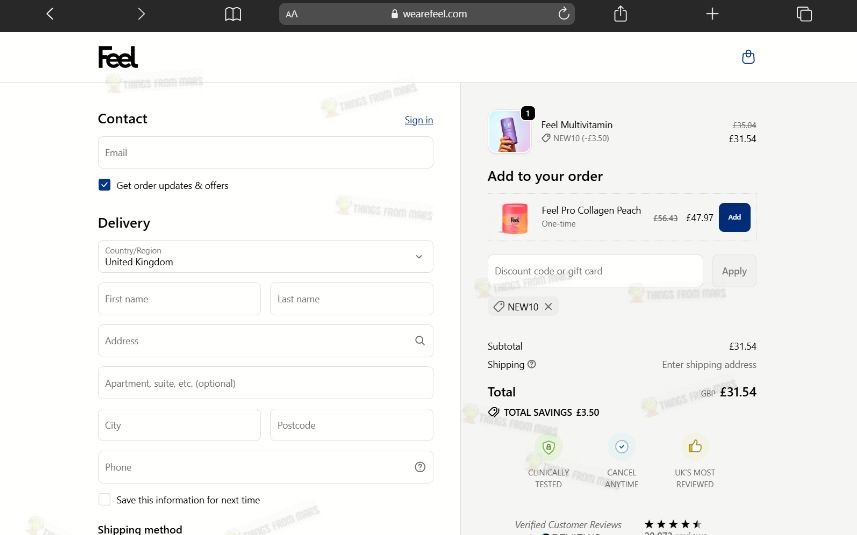Click the Verified Customer Reviews text
The image size is (857, 535).
568,525
